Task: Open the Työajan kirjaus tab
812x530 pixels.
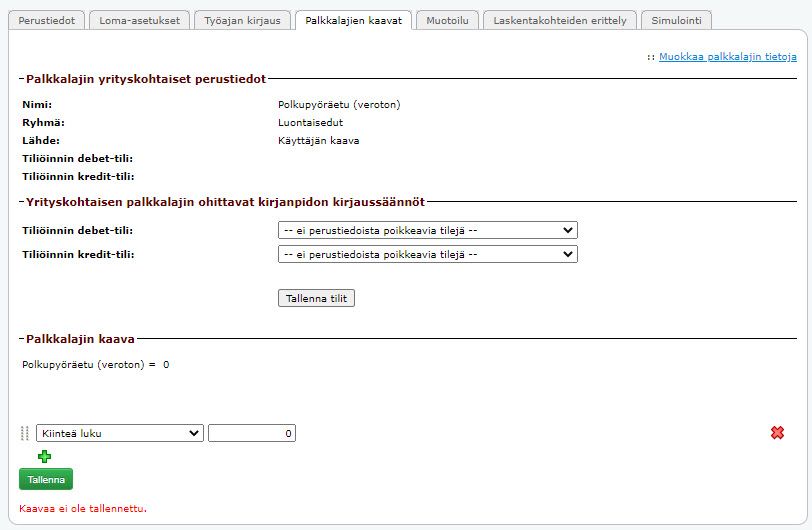Action: (x=242, y=21)
